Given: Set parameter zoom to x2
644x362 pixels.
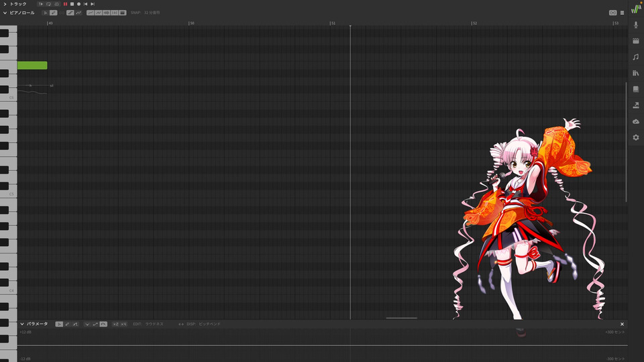Looking at the screenshot, I should click(115, 324).
